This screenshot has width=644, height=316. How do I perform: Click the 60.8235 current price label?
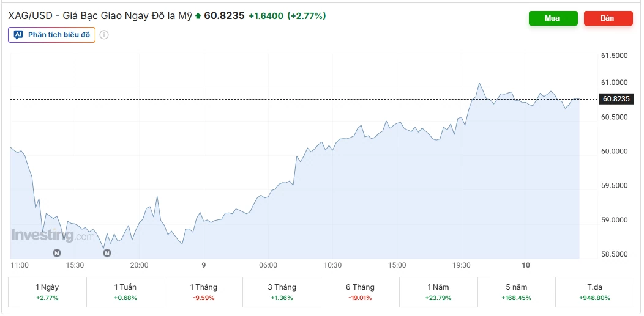tap(616, 99)
